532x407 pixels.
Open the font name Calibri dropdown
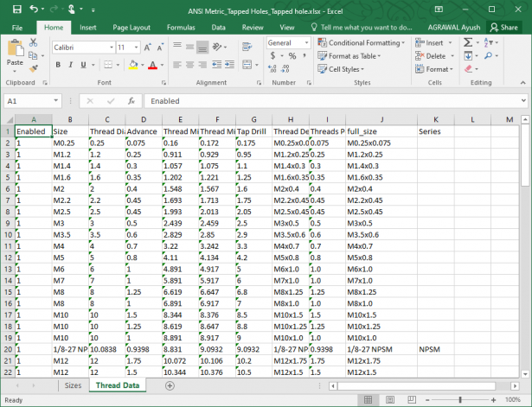click(111, 47)
